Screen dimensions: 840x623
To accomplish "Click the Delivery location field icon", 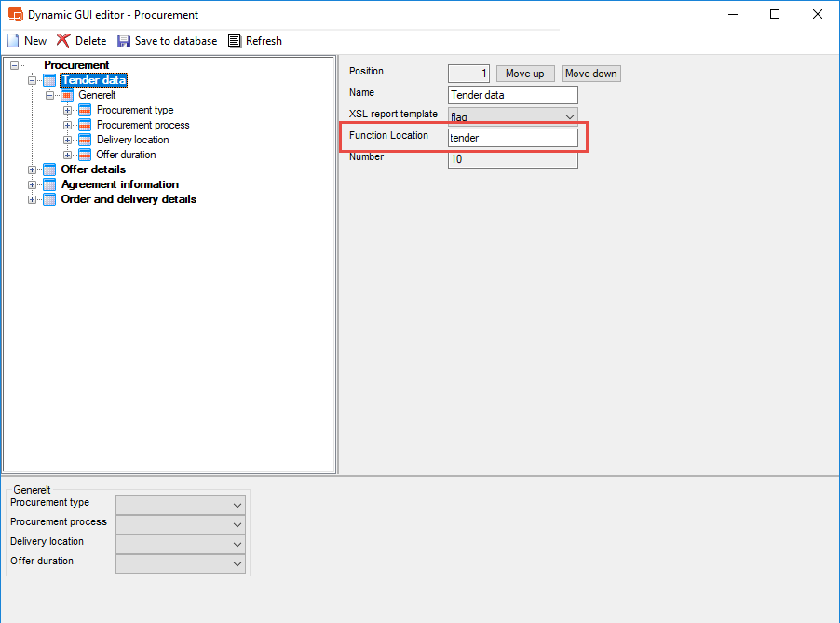I will pos(86,140).
